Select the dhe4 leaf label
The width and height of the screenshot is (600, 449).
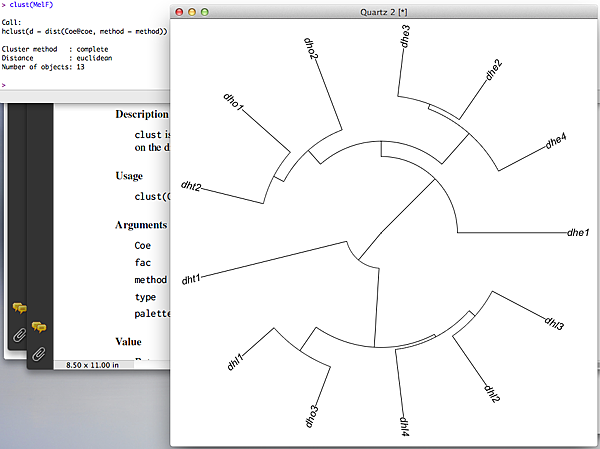[556, 141]
